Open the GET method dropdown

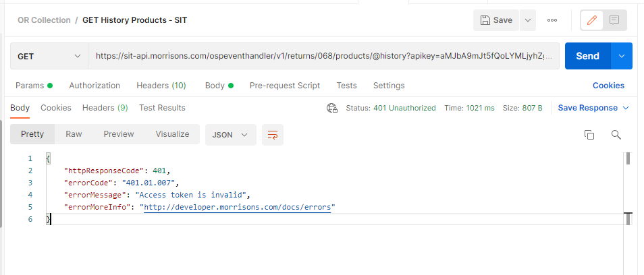pyautogui.click(x=49, y=56)
